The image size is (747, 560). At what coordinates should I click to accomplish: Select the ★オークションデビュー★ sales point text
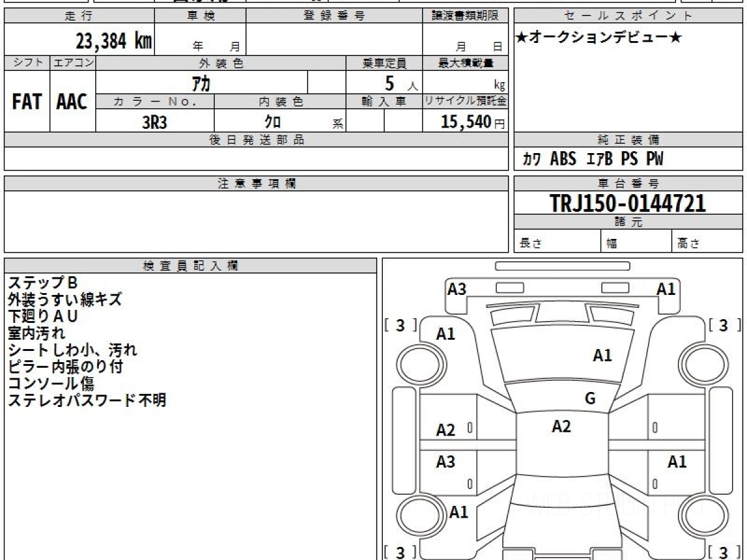pyautogui.click(x=599, y=37)
